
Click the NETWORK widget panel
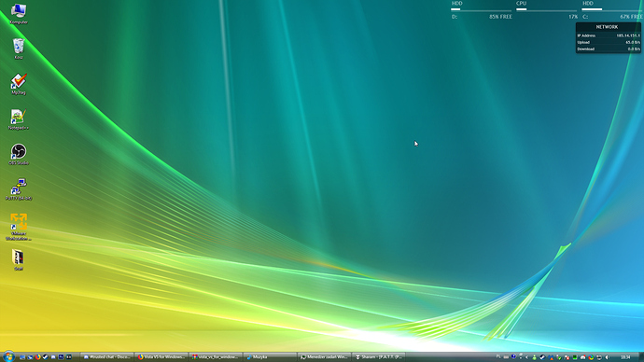609,37
